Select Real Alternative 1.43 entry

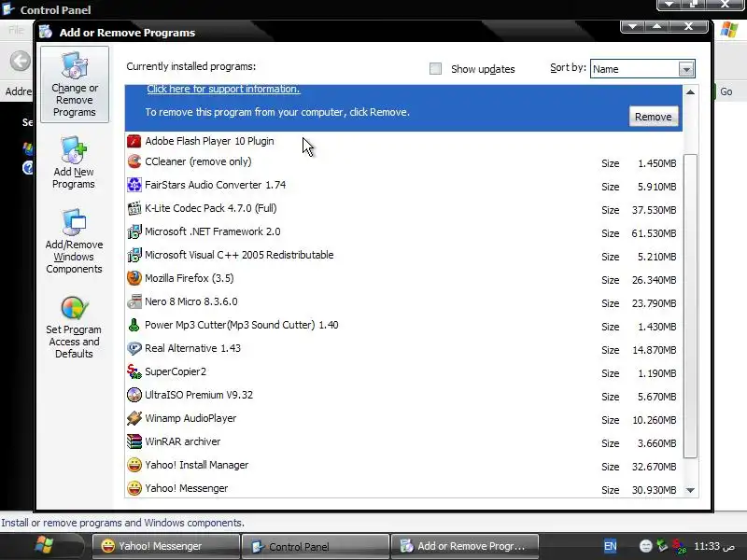(x=404, y=348)
